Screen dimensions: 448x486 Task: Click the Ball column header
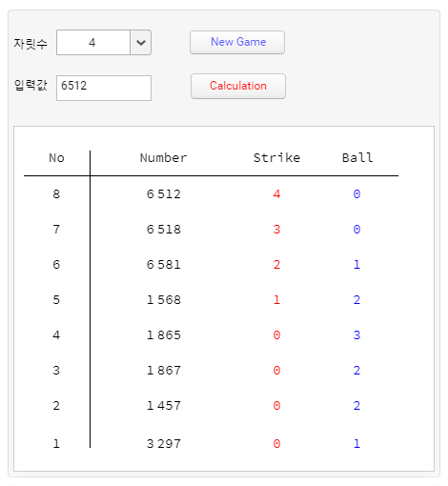pyautogui.click(x=357, y=158)
